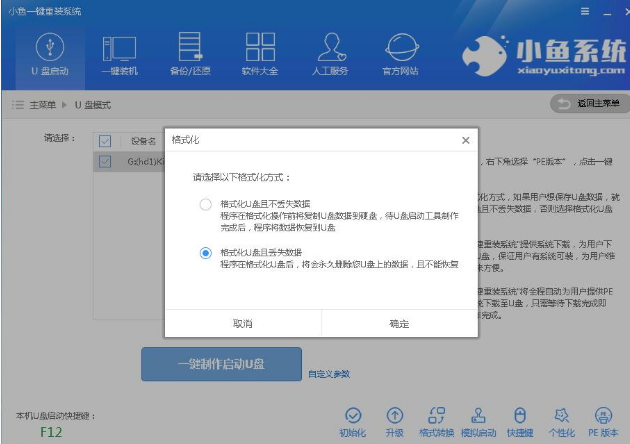Visit 官方网站 from top toolbar
The height and width of the screenshot is (444, 630).
click(400, 54)
